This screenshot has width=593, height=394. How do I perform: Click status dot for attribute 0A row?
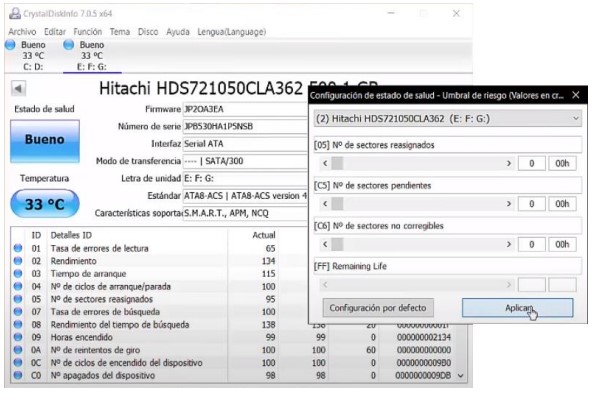coord(17,350)
